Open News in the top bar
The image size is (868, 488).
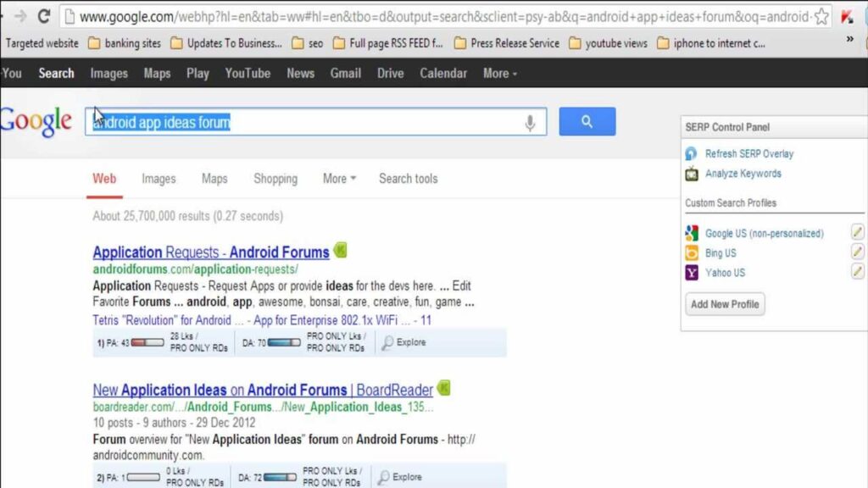pyautogui.click(x=301, y=74)
